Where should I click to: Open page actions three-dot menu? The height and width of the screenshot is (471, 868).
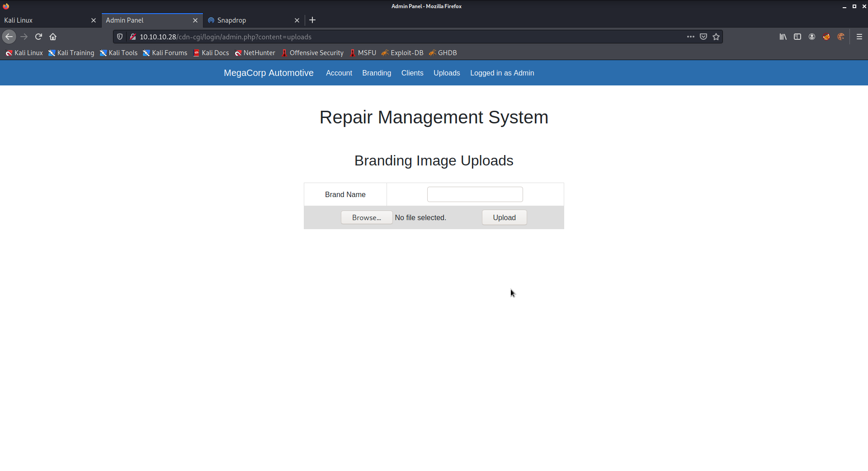pos(690,37)
